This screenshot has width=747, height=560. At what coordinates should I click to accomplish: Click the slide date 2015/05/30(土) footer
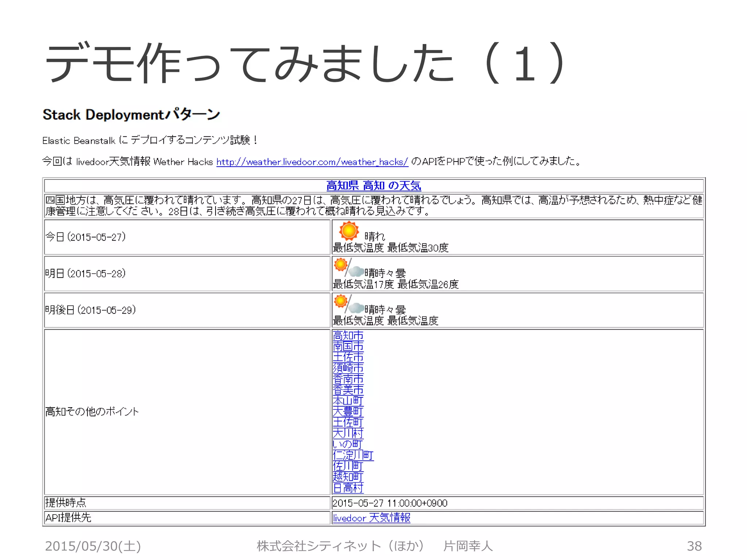(93, 546)
